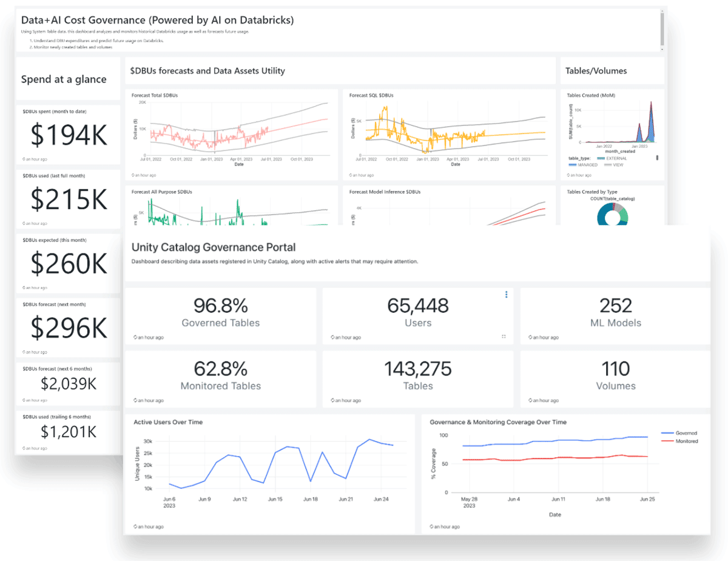Image resolution: width=728 pixels, height=561 pixels.
Task: Click refresh icon on ML Models widget
Action: point(530,337)
